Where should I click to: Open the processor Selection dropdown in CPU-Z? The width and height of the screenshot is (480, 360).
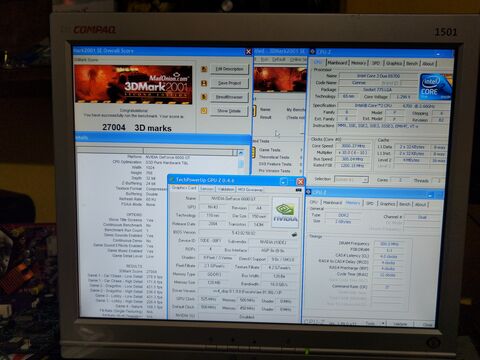[351, 179]
